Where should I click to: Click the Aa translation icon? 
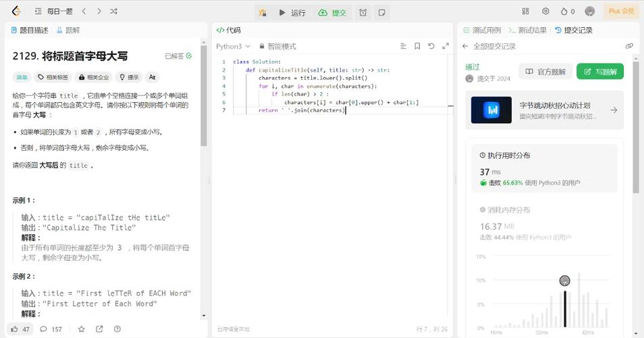click(x=153, y=77)
